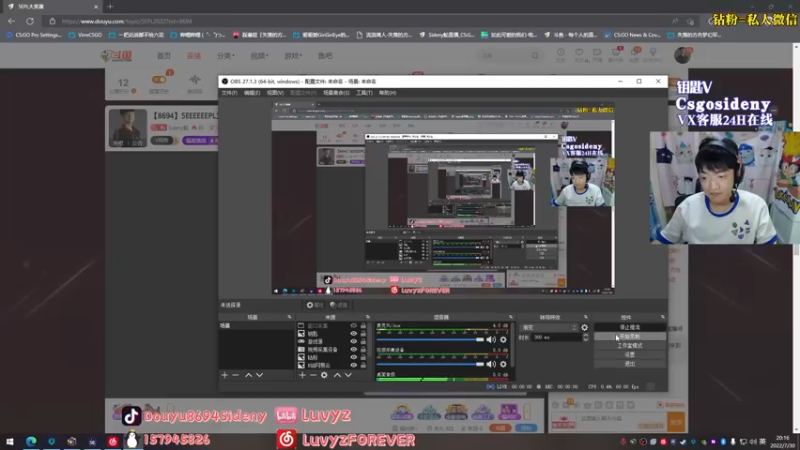800x450 pixels.
Task: Remove selected source with minus icon
Action: pyautogui.click(x=313, y=375)
